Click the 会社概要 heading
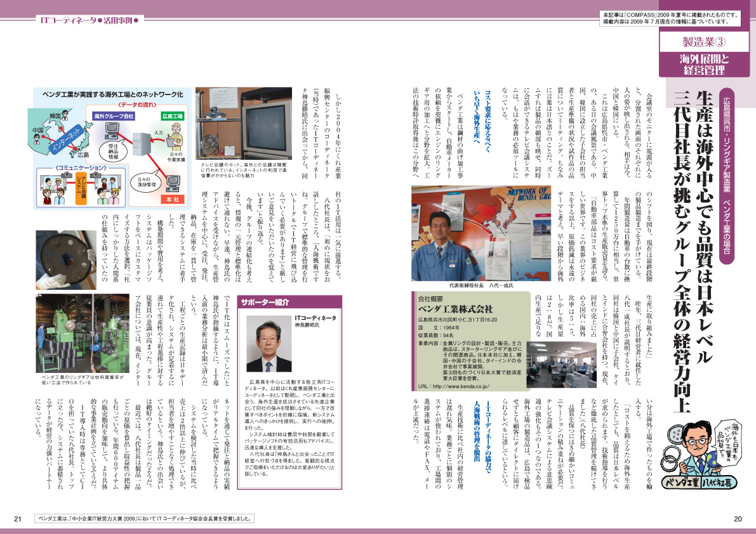The height and width of the screenshot is (534, 756). (430, 299)
